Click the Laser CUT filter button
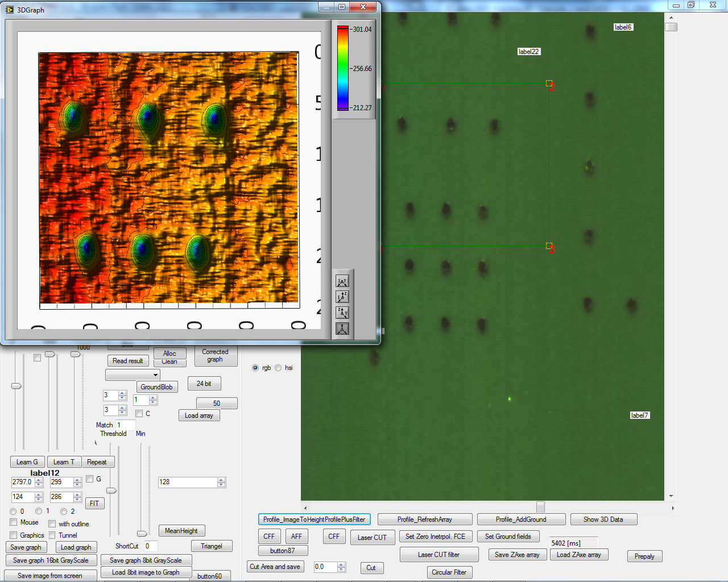Screen dimensions: 728x582 (439, 555)
